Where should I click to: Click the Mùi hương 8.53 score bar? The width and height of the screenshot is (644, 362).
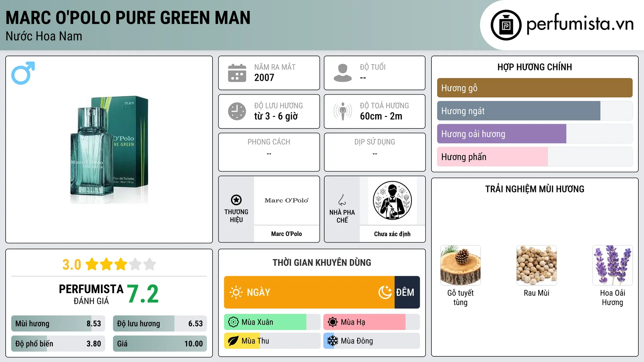tap(58, 324)
